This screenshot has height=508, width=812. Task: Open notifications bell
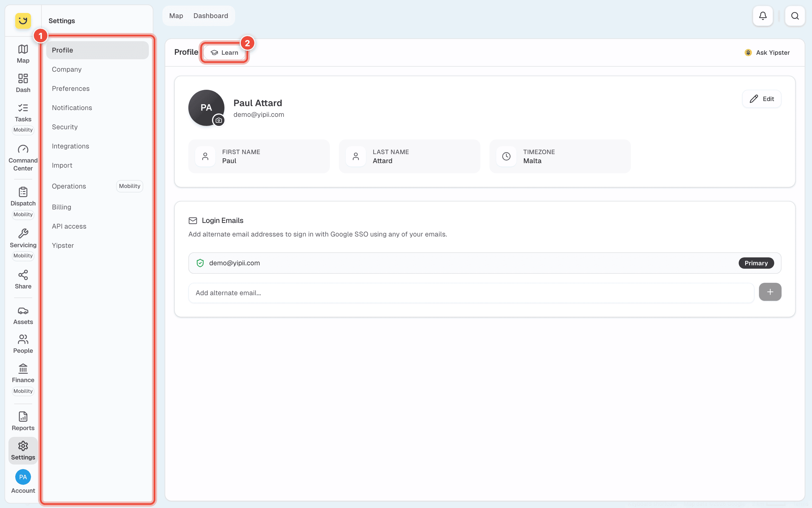click(x=763, y=16)
